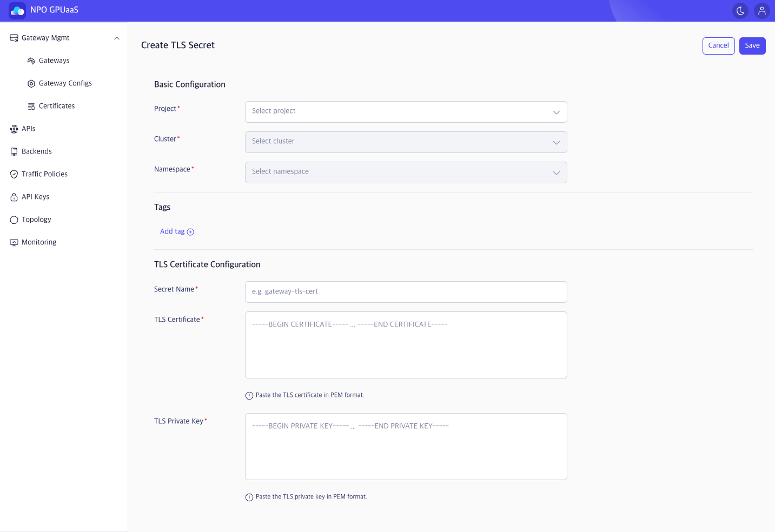This screenshot has height=532, width=775.
Task: Open the Select cluster dropdown
Action: coord(406,142)
